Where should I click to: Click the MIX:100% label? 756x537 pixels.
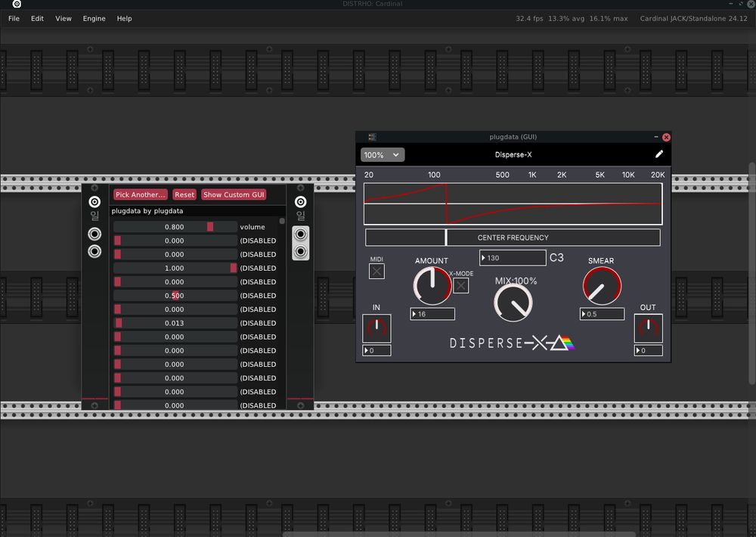516,281
